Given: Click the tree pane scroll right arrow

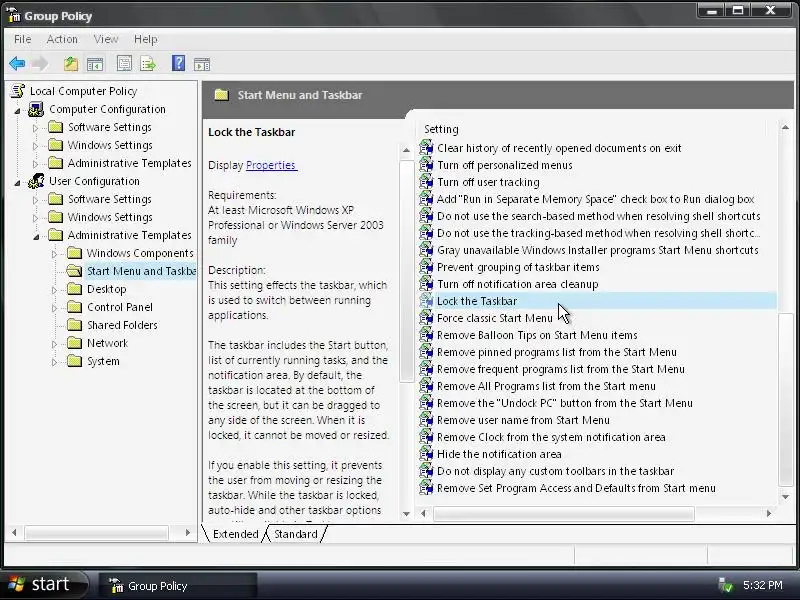Looking at the screenshot, I should coord(188,533).
